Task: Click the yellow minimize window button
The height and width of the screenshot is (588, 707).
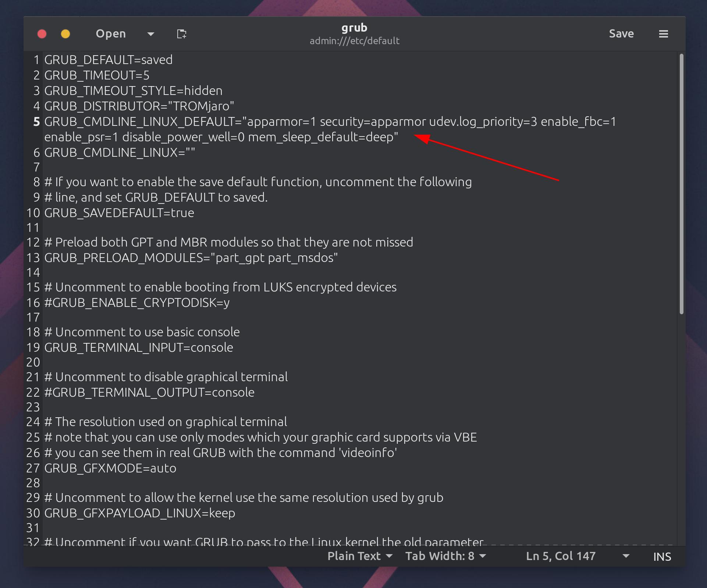Action: pos(65,34)
